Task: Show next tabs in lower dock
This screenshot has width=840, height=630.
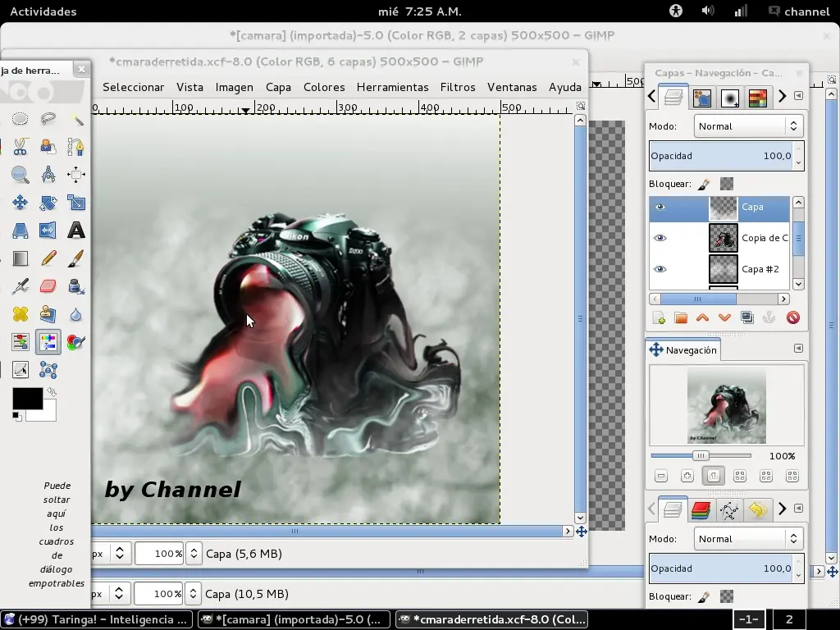Action: [783, 509]
